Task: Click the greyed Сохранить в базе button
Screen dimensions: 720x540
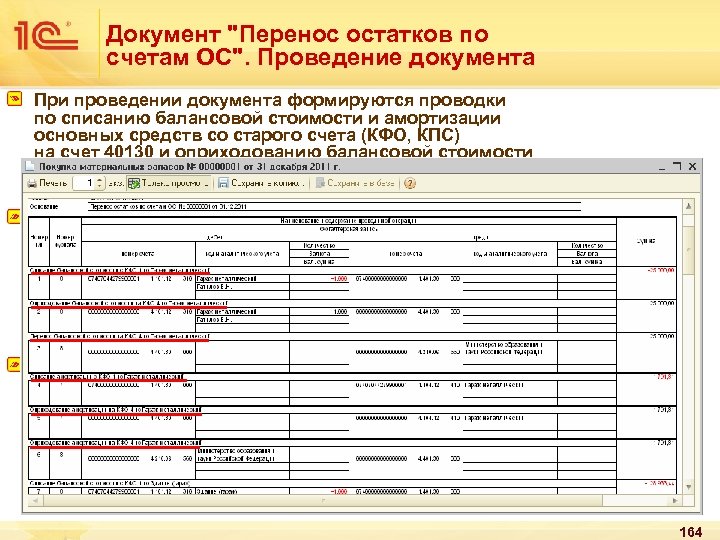Action: tap(354, 183)
